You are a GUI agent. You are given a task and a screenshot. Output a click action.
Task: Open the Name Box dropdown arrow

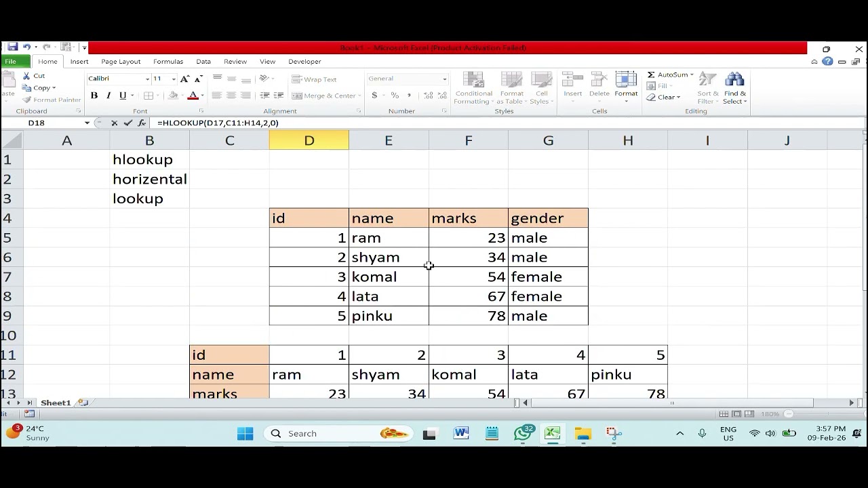(87, 123)
